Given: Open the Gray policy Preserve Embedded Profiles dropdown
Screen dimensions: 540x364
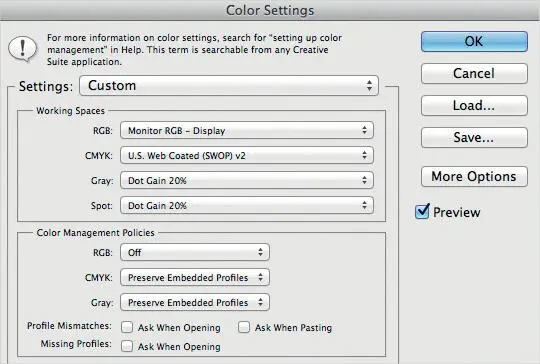Looking at the screenshot, I should click(x=195, y=302).
